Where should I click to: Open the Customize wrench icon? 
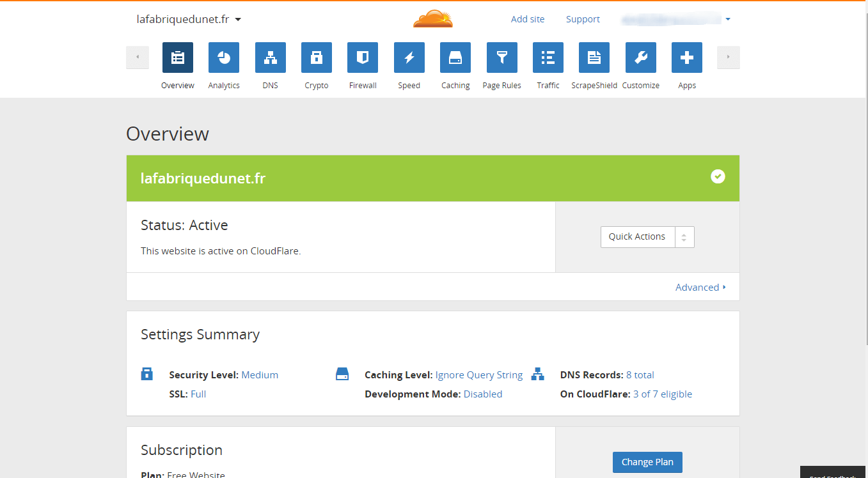[640, 58]
